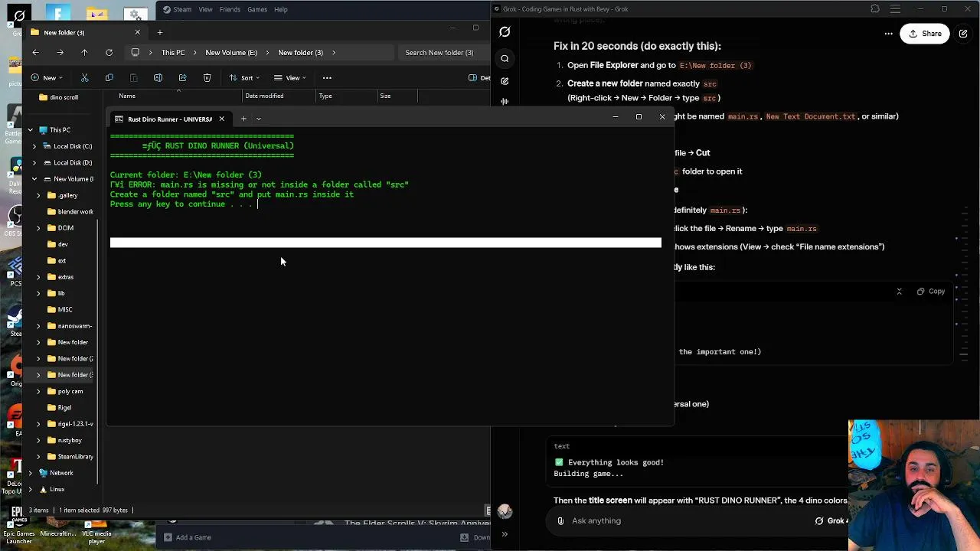Select the MISC folder in sidebar
The height and width of the screenshot is (551, 980).
click(x=65, y=309)
